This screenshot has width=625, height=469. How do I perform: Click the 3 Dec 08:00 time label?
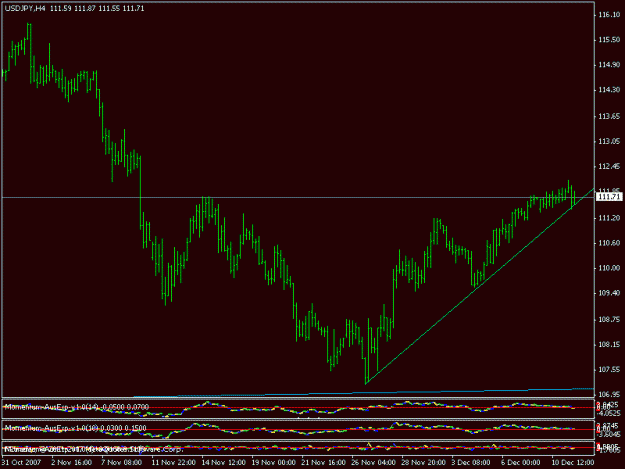pyautogui.click(x=471, y=463)
